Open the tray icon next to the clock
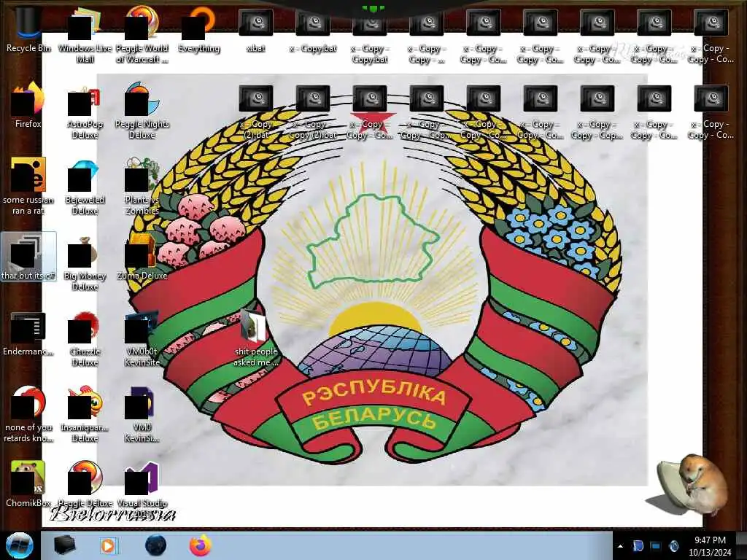Screen dimensions: 747x560 click(673, 545)
